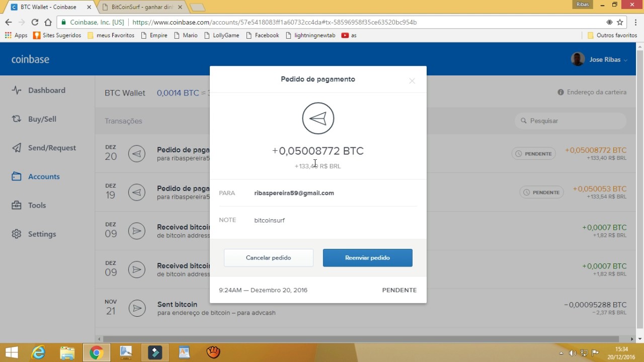The height and width of the screenshot is (362, 644).
Task: Click the Buy/Sell arrows icon
Action: click(17, 119)
